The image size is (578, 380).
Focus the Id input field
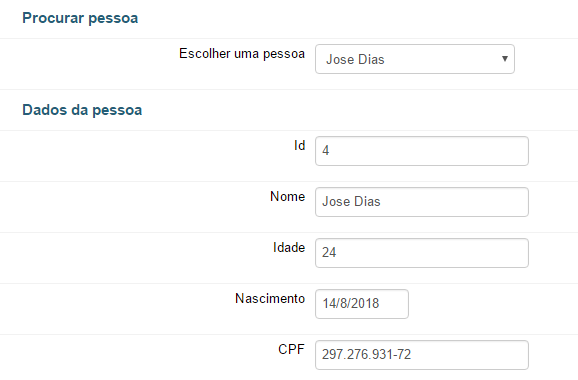point(422,151)
